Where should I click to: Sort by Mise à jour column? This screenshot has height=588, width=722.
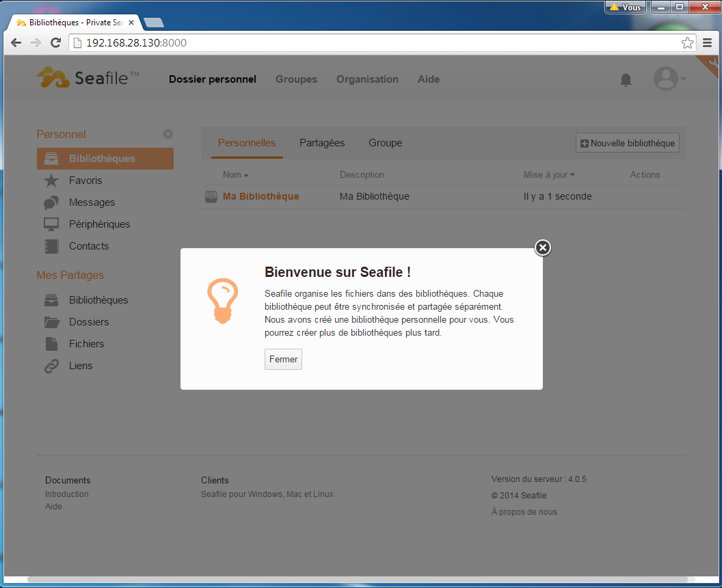click(x=549, y=175)
